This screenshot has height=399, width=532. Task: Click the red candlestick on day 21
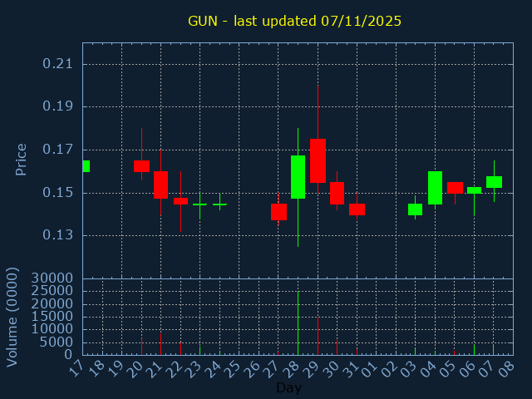160,185
